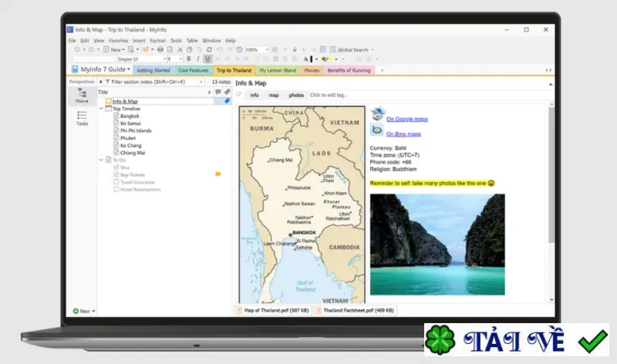Switch to the Getting Started tab

click(x=153, y=70)
